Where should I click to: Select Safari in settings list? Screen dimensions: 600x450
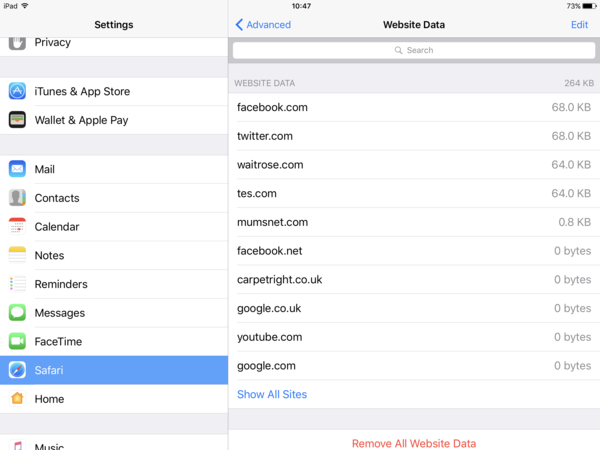pyautogui.click(x=114, y=370)
